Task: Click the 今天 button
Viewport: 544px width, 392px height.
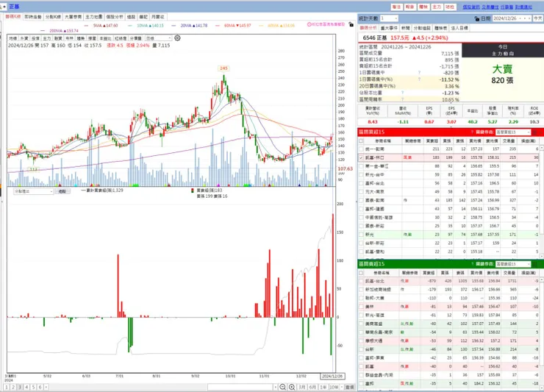Action: click(538, 18)
